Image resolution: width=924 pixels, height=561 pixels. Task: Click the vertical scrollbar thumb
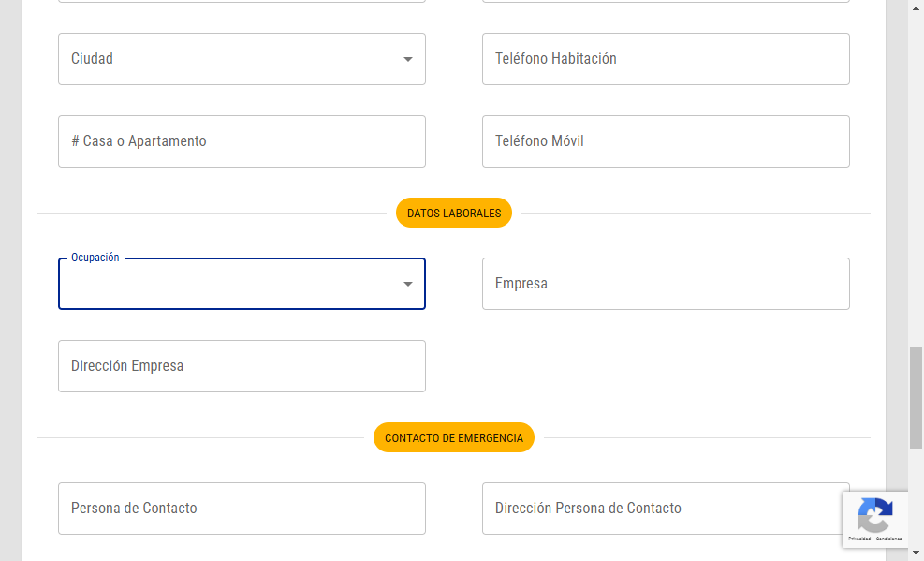tap(916, 398)
